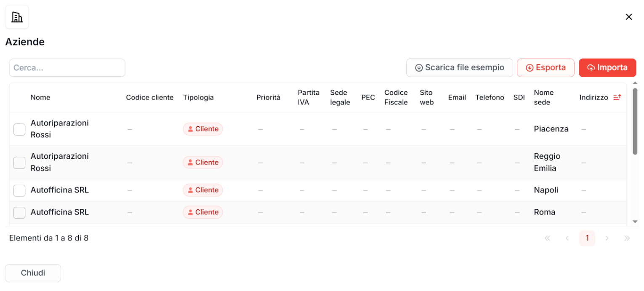This screenshot has height=291, width=644.
Task: Click the sort icon in the table header
Action: (617, 97)
